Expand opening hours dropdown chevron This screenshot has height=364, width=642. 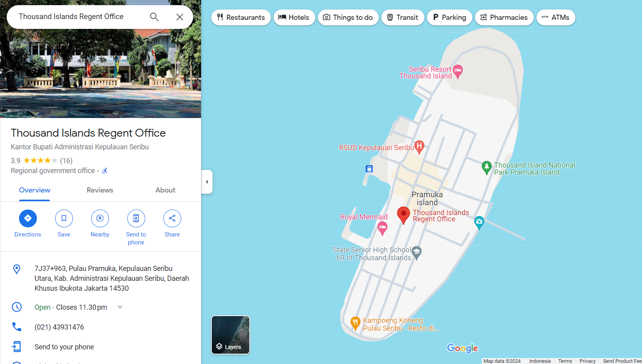pos(120,307)
